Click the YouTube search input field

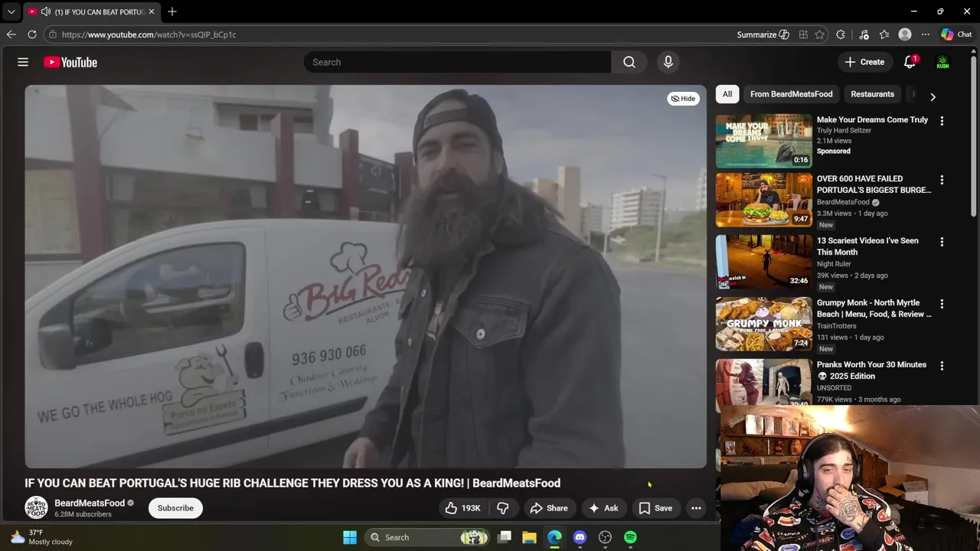[458, 62]
